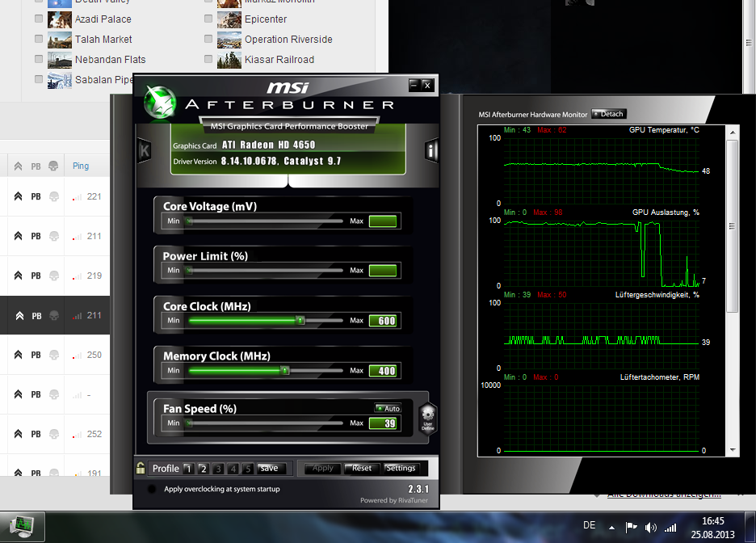Select Profile slot 3

click(x=218, y=468)
